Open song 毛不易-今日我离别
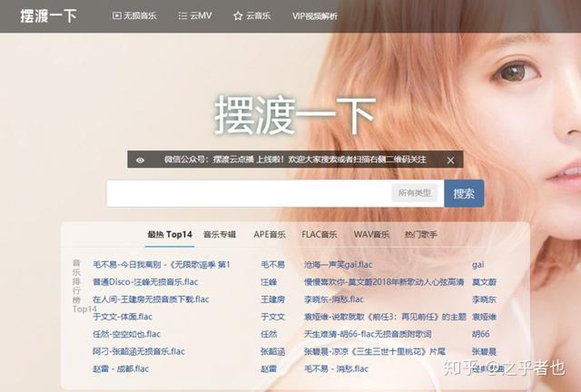 click(161, 265)
